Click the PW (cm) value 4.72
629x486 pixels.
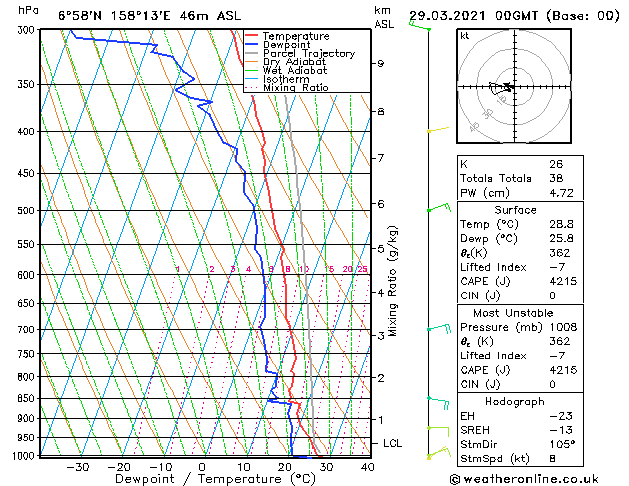561,193
